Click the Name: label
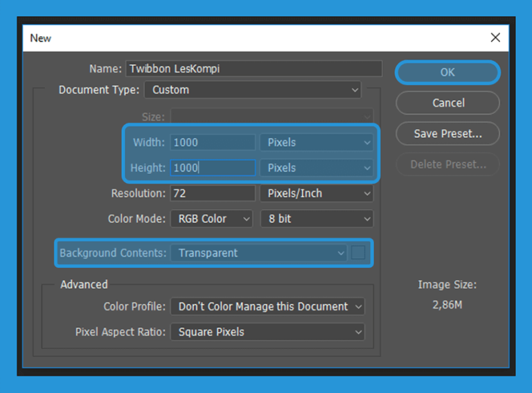532x393 pixels. [105, 69]
